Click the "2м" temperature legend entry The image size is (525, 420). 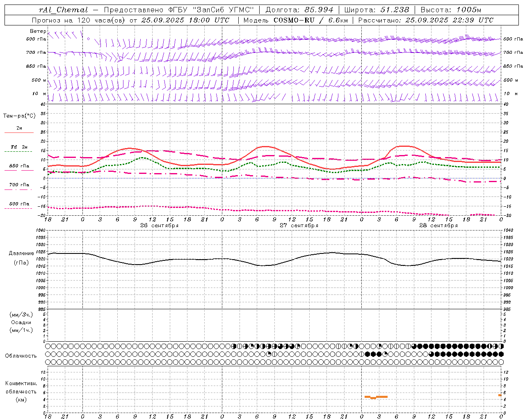(x=19, y=128)
